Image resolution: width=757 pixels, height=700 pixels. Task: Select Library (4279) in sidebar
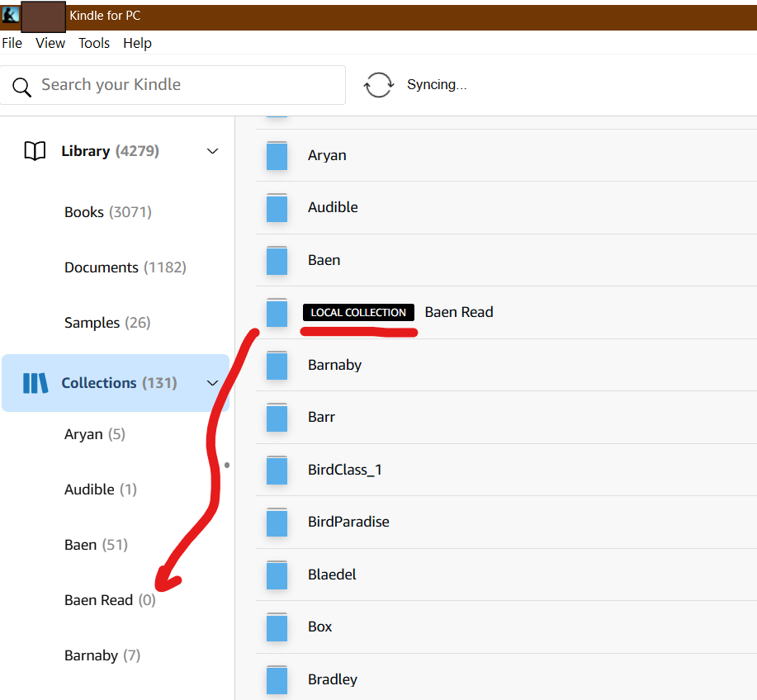(110, 151)
